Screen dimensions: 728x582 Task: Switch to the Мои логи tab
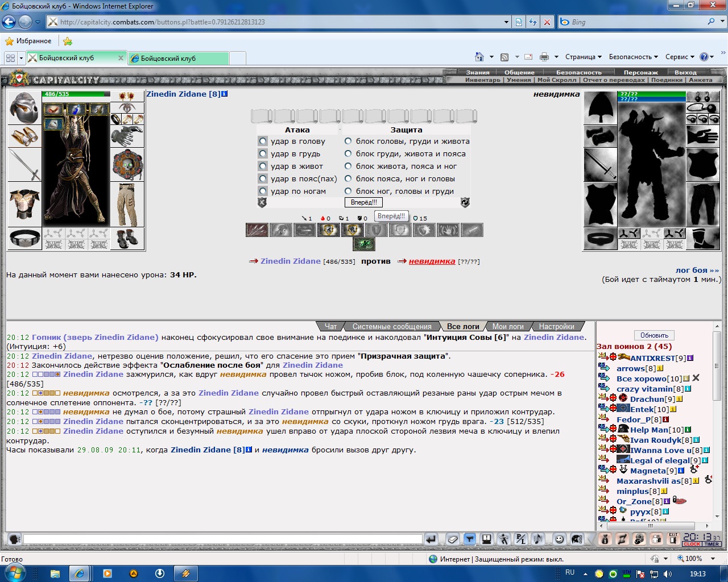[508, 326]
